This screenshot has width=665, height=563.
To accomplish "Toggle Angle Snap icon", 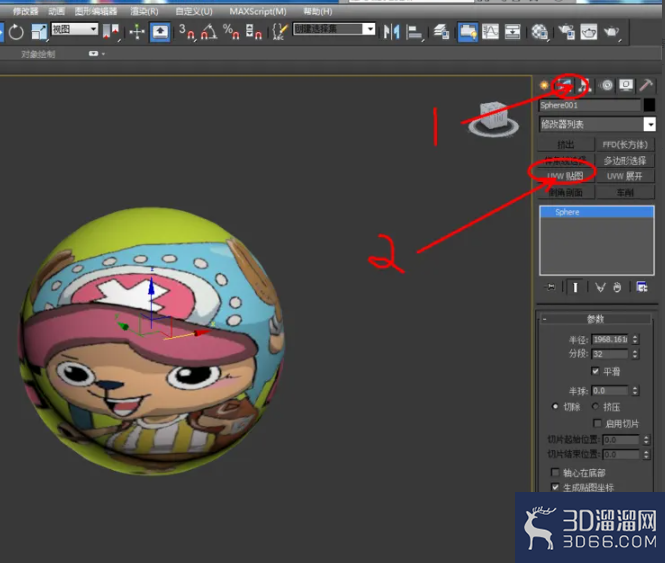I will (209, 32).
